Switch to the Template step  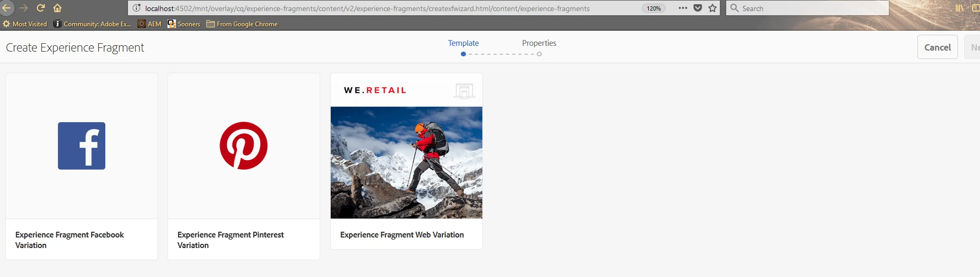point(463,43)
